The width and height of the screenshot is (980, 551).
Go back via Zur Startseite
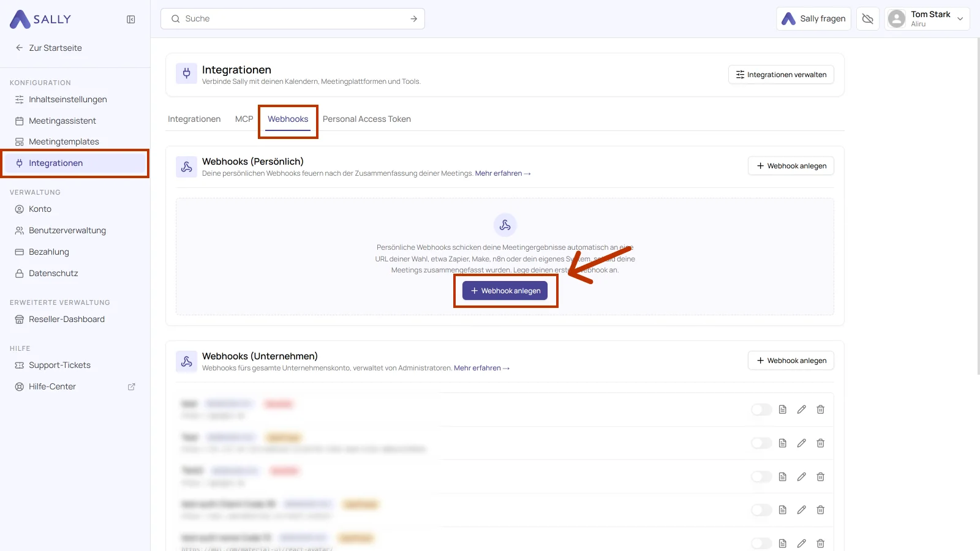click(x=48, y=48)
